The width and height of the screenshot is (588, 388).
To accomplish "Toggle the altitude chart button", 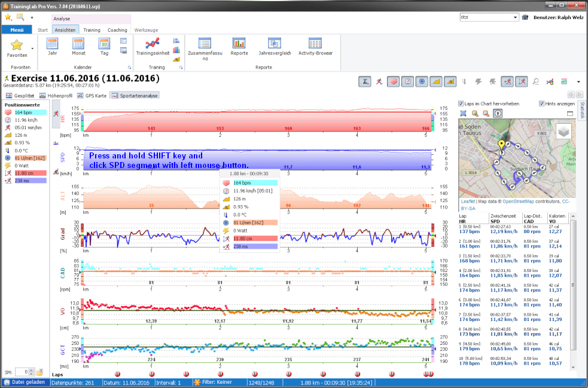I will pos(436,81).
